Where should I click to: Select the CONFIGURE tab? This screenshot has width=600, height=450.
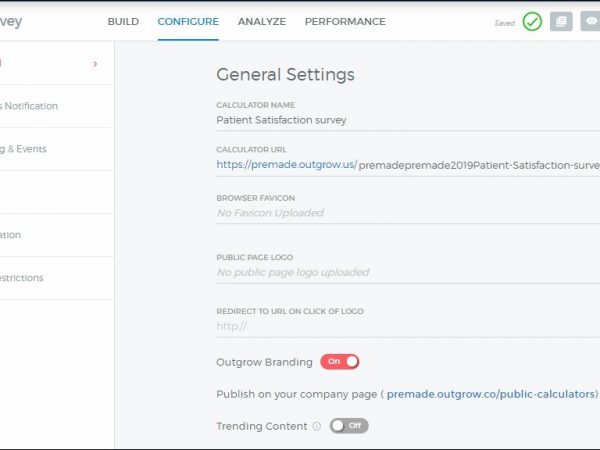point(188,22)
